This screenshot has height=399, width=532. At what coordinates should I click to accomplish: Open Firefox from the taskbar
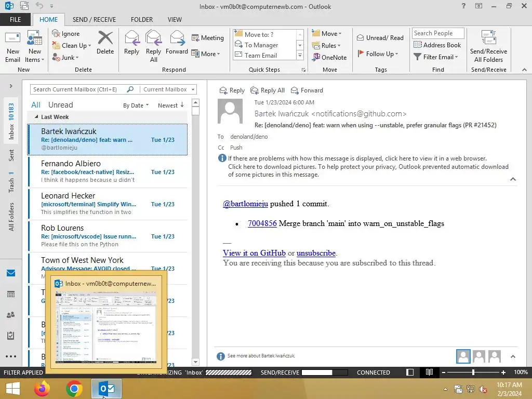point(42,389)
